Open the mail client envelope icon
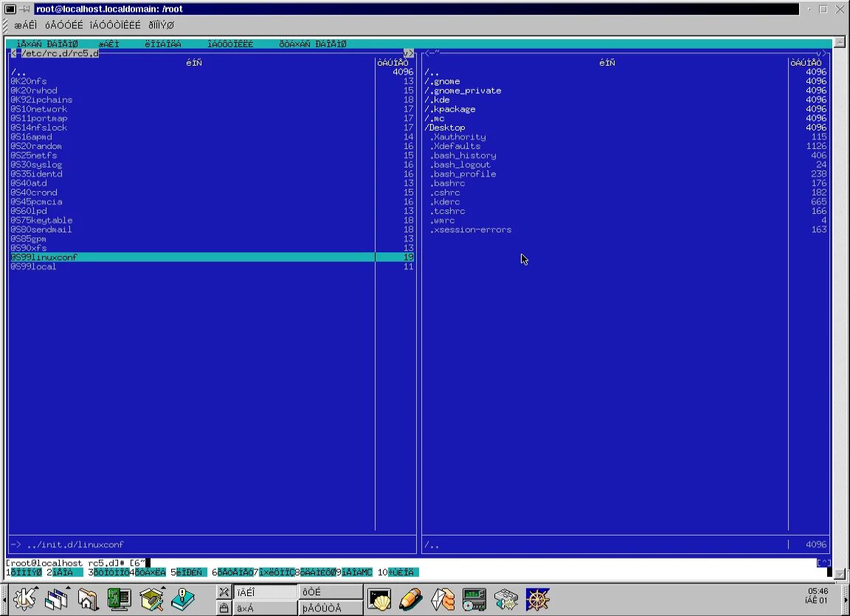Image resolution: width=850 pixels, height=616 pixels. (443, 599)
